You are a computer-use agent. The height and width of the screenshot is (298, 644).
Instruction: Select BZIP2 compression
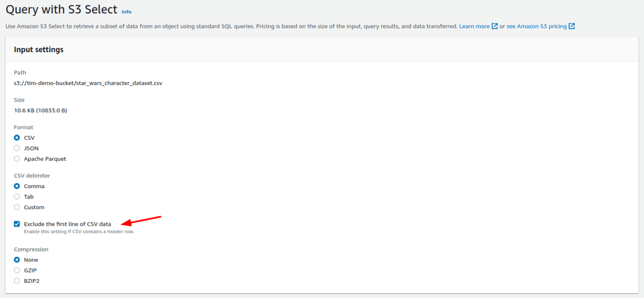click(17, 280)
